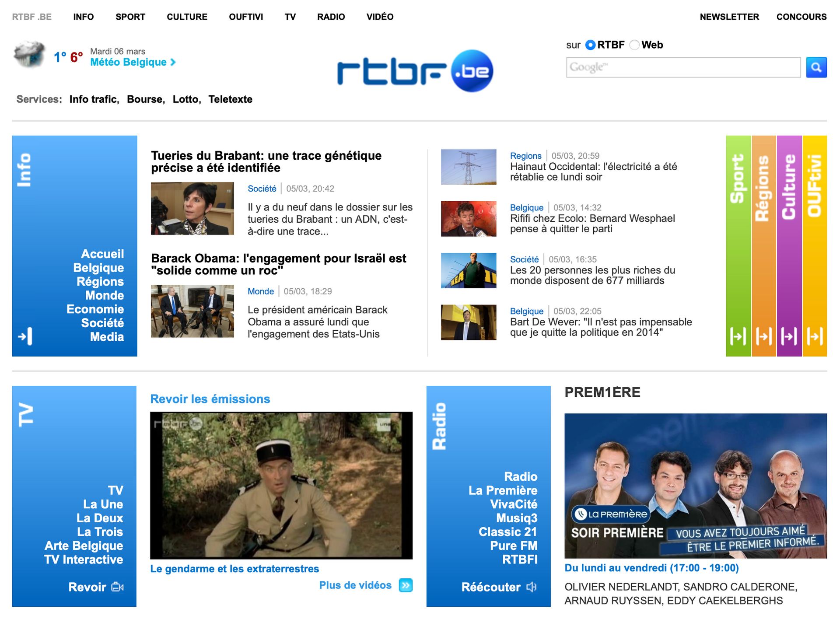
Task: Click inside the Google search field
Action: point(683,67)
